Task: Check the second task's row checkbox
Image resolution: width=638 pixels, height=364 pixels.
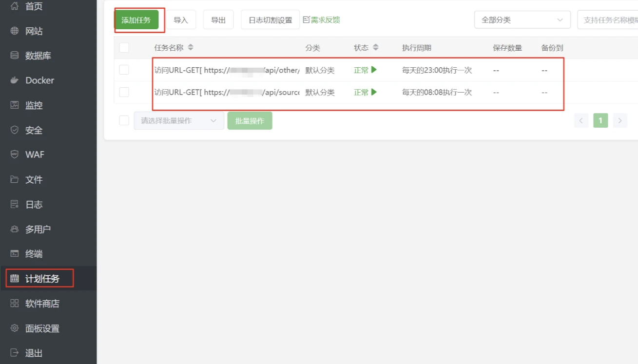Action: [x=124, y=92]
